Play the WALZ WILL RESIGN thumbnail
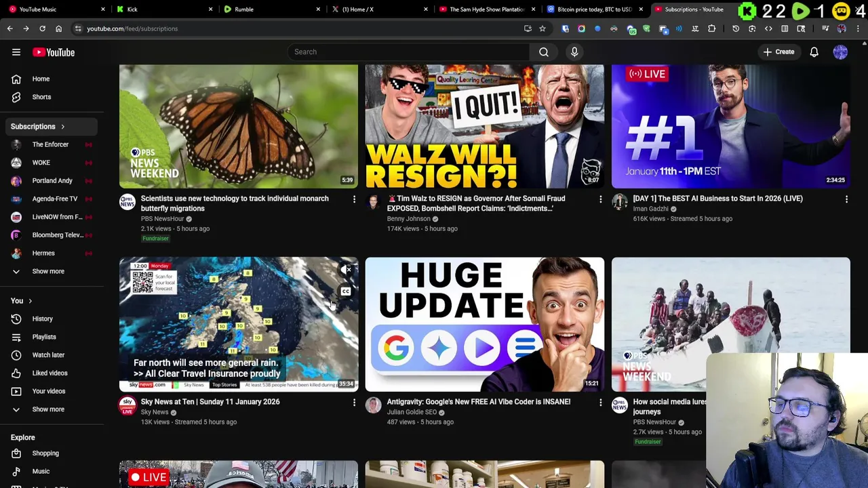 tap(485, 126)
